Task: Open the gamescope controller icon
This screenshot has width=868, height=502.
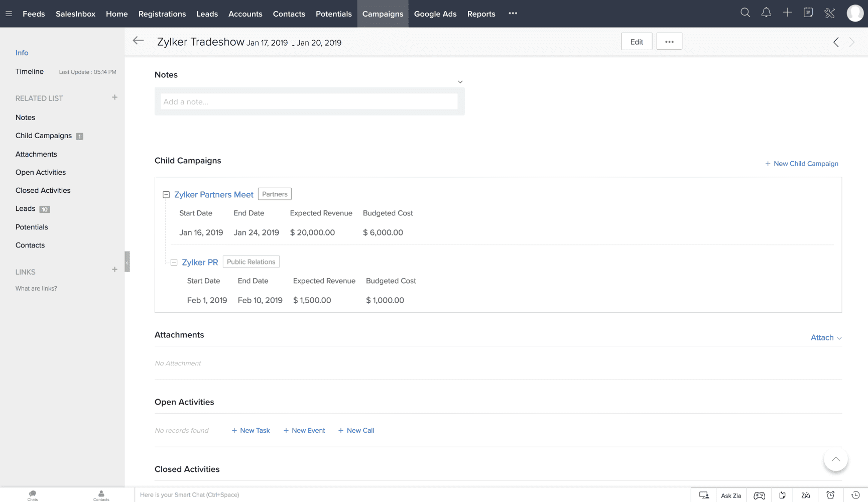Action: [760, 495]
